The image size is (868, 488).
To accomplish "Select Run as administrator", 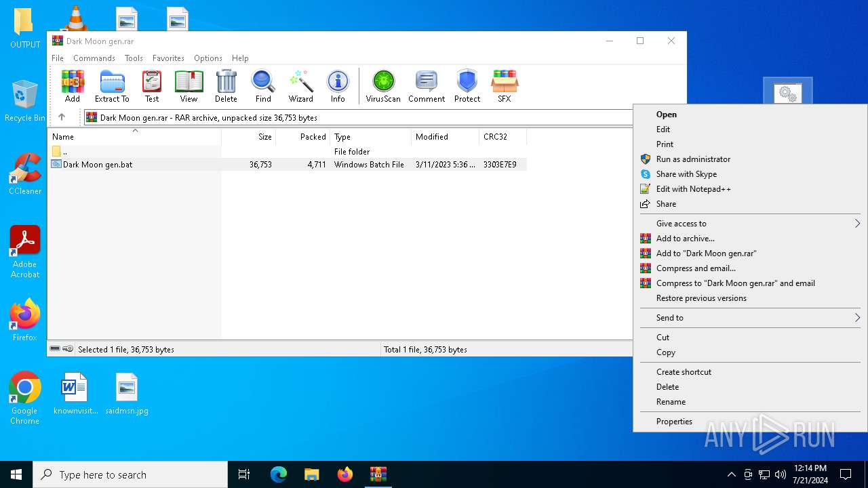I will (750, 159).
